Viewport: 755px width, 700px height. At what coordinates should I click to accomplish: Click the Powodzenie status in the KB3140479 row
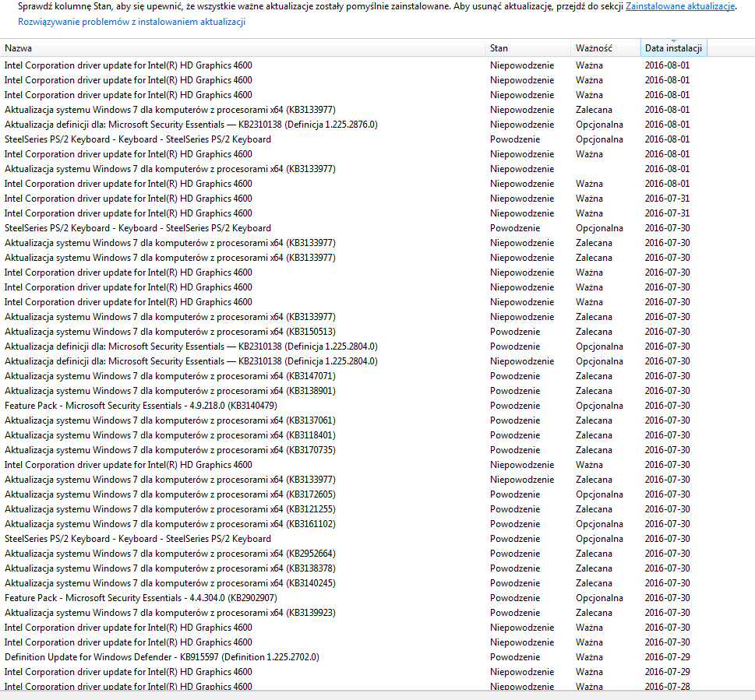point(515,406)
